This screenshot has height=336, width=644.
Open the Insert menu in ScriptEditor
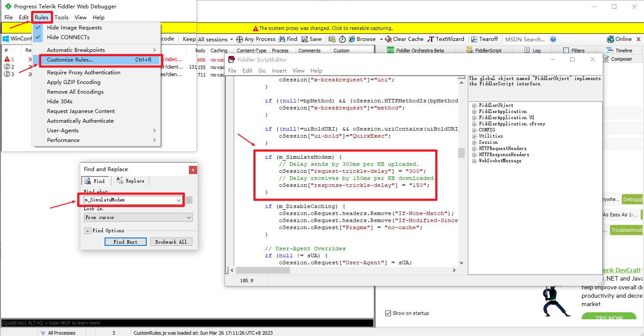click(x=279, y=70)
